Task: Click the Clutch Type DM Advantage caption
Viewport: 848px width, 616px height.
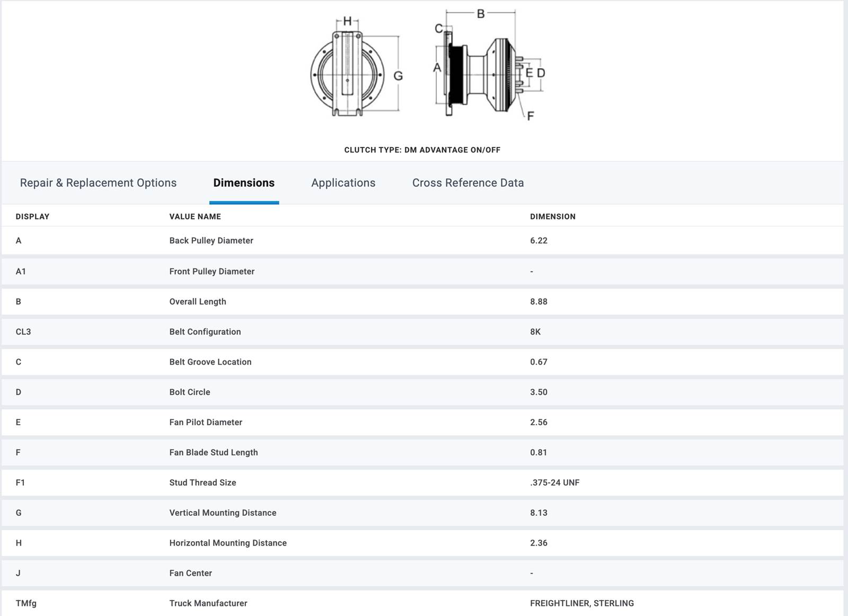Action: pyautogui.click(x=422, y=150)
